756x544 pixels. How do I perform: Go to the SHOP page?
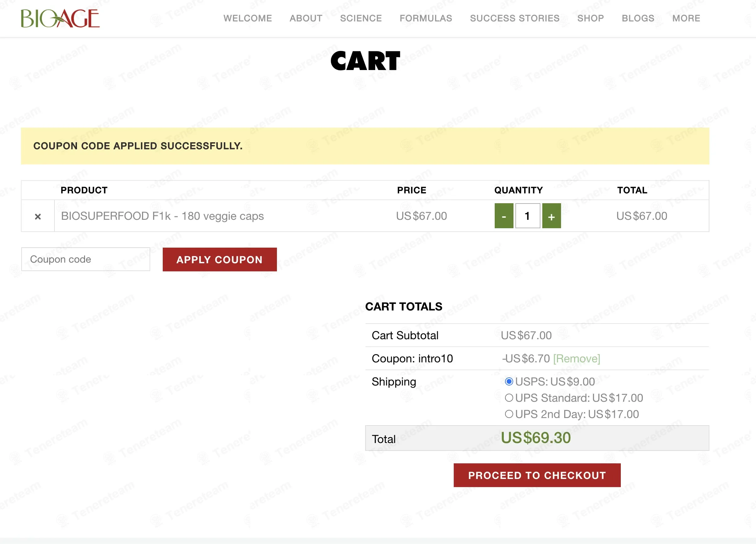590,18
